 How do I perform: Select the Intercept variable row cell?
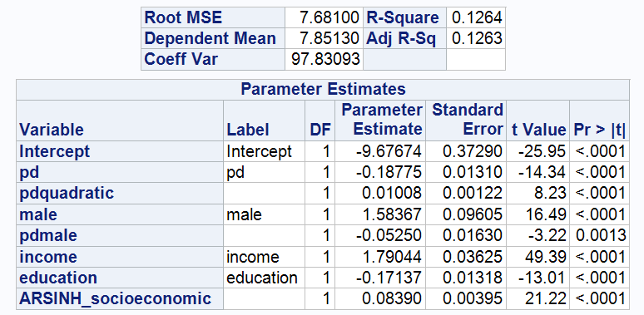pyautogui.click(x=120, y=151)
